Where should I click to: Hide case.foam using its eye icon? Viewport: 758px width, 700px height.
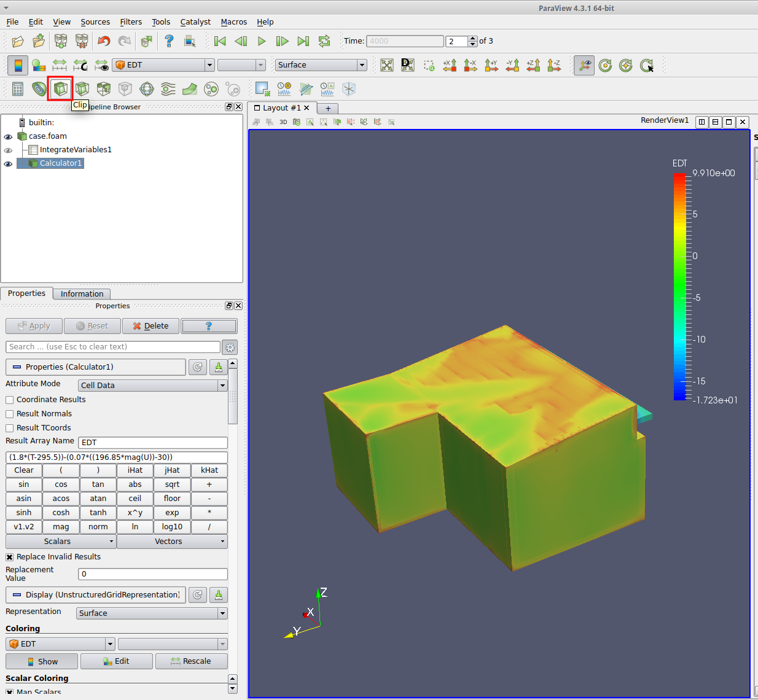point(8,137)
